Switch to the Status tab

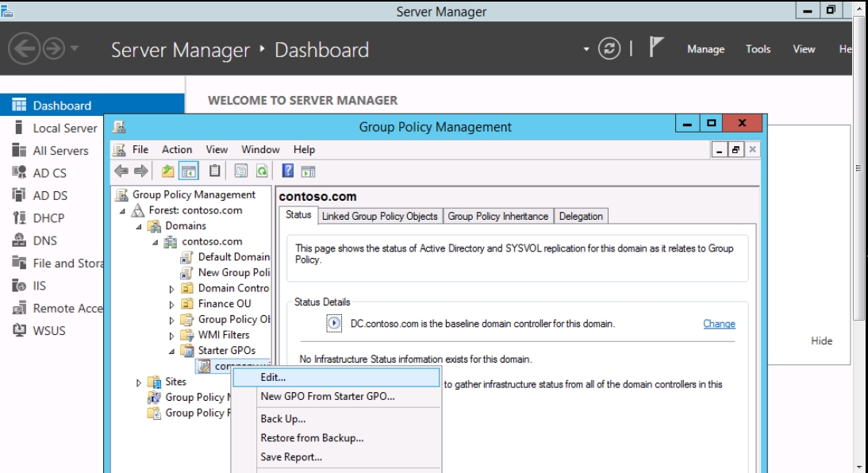pos(298,215)
